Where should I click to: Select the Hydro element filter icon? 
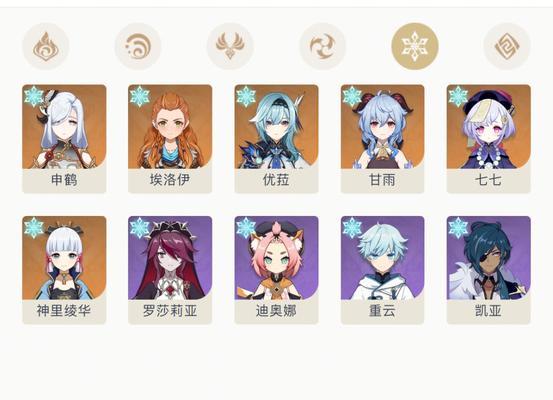[138, 46]
